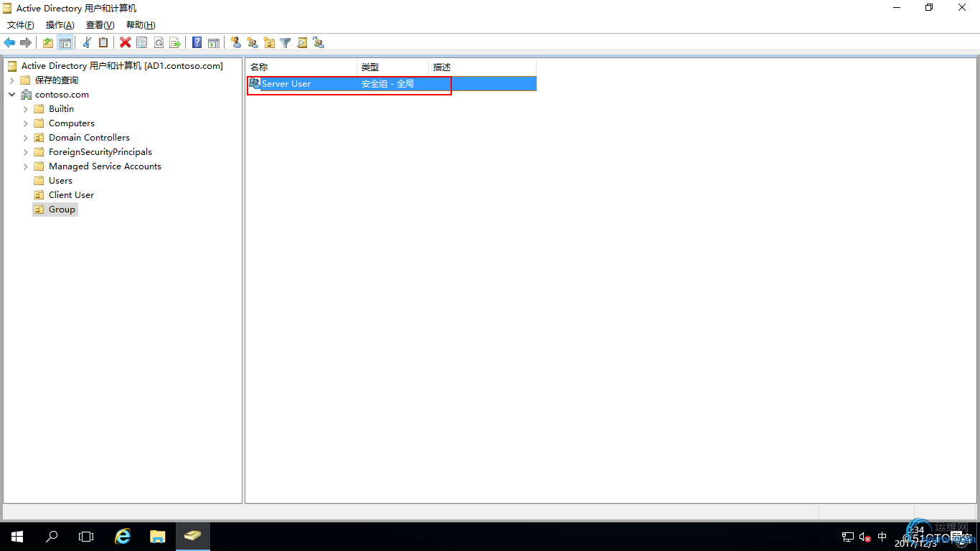
Task: Expand the Managed Service Accounts node
Action: coord(26,166)
